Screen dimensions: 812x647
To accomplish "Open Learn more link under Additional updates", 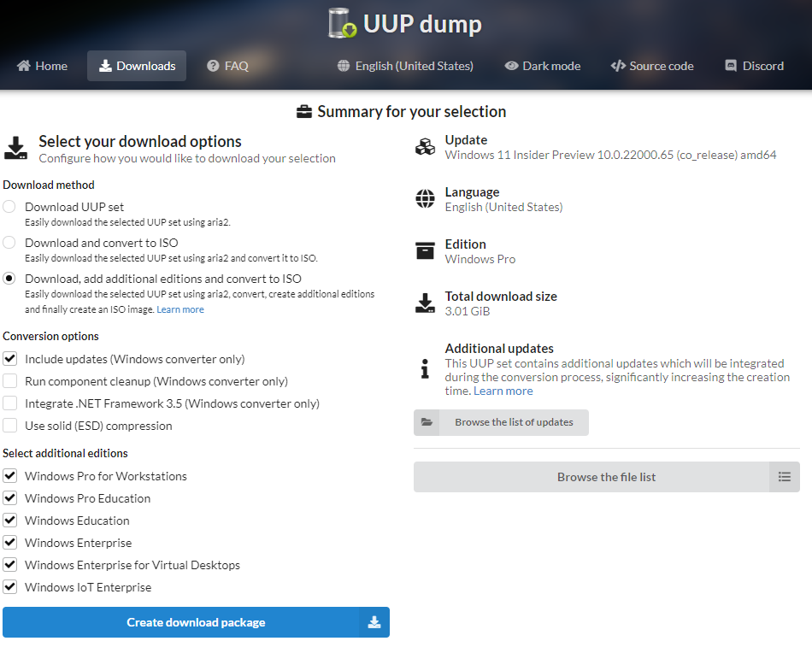I will click(x=503, y=391).
